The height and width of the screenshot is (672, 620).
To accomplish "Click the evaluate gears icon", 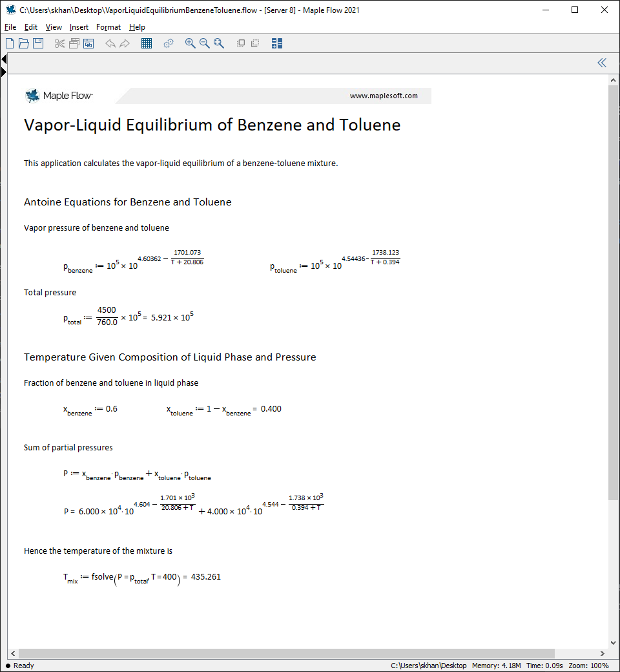I will 169,43.
